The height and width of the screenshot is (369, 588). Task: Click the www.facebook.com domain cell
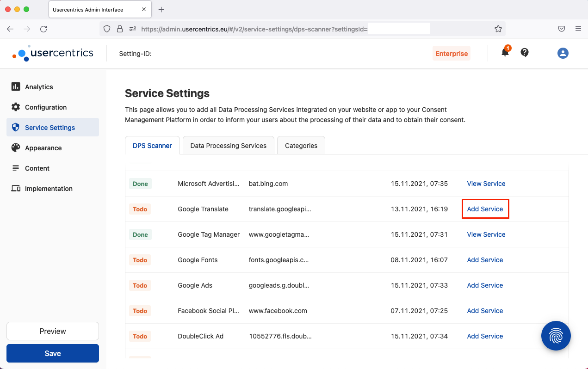(278, 311)
